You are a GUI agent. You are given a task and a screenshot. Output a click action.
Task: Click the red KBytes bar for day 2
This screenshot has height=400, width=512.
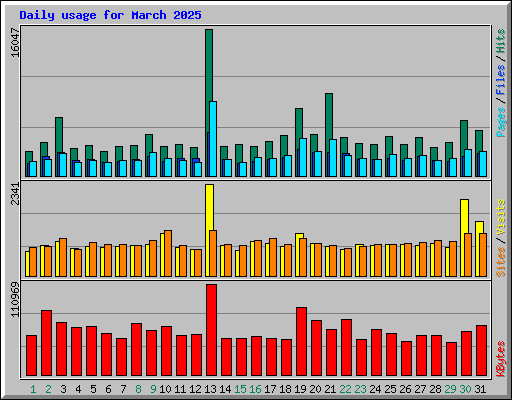pos(46,343)
